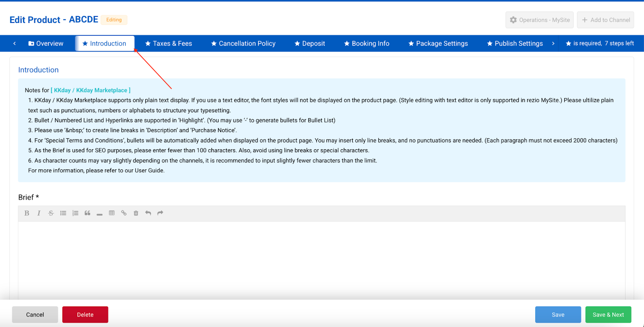Click Save & Next button
Screen dimensions: 644x327
[x=608, y=315]
